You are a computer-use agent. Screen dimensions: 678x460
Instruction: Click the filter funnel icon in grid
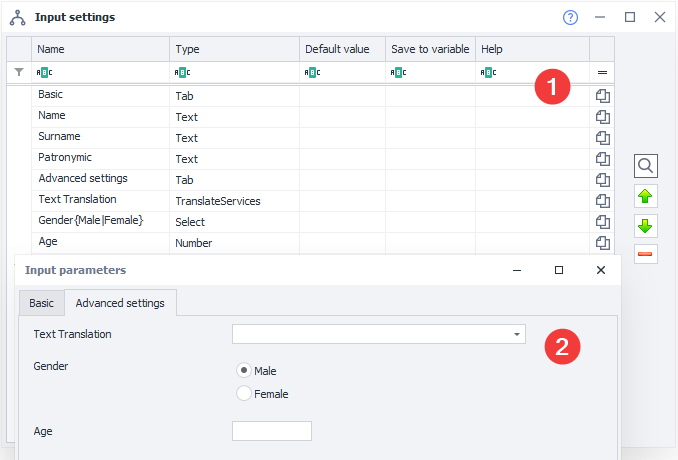click(x=19, y=72)
